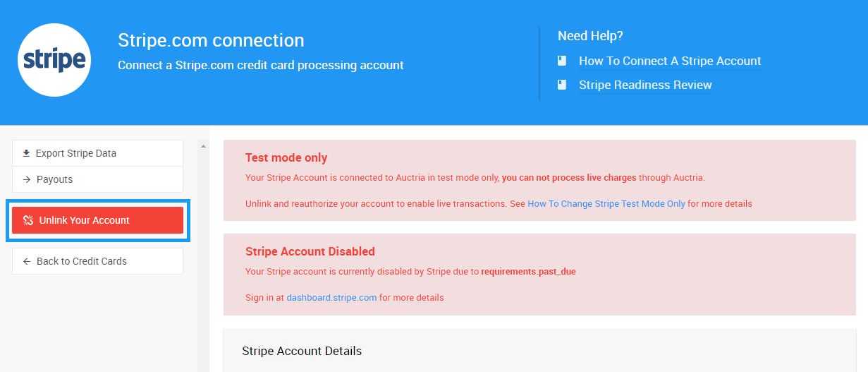Open How To Change Stripe Test Mode Only link
The image size is (868, 372).
[606, 204]
